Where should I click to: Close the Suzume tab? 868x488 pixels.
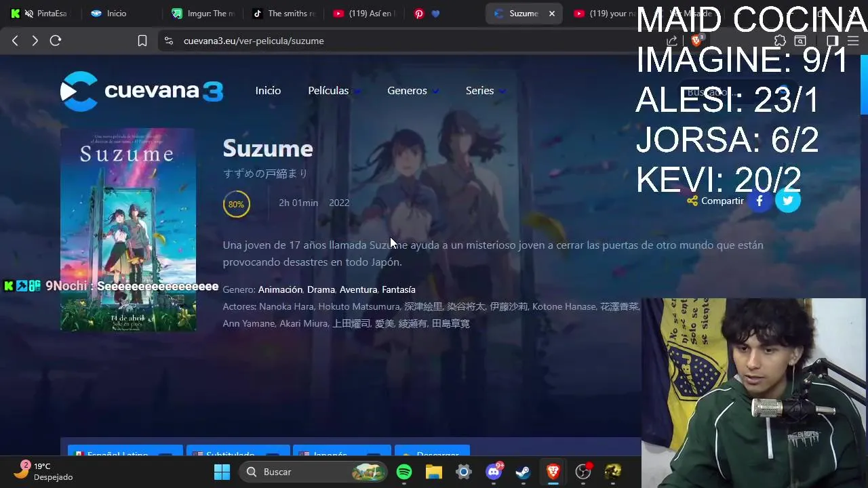(552, 13)
